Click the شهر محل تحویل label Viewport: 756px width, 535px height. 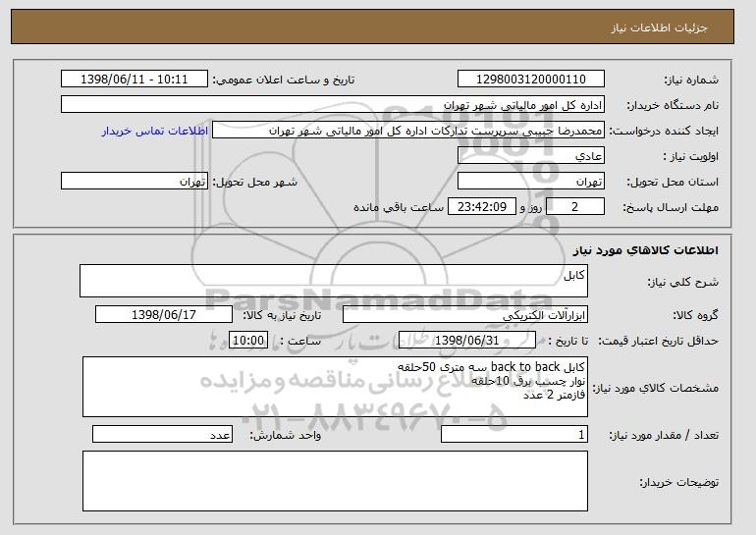click(x=255, y=182)
